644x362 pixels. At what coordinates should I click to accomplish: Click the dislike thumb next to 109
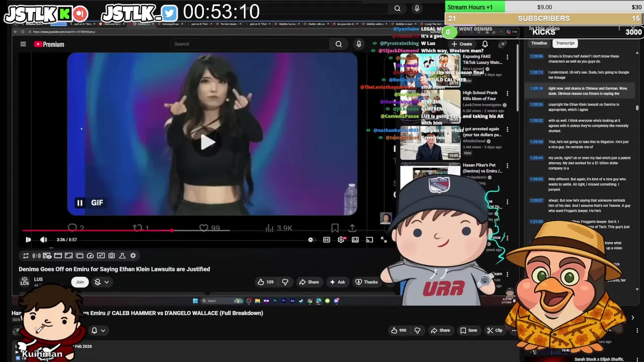tap(285, 282)
